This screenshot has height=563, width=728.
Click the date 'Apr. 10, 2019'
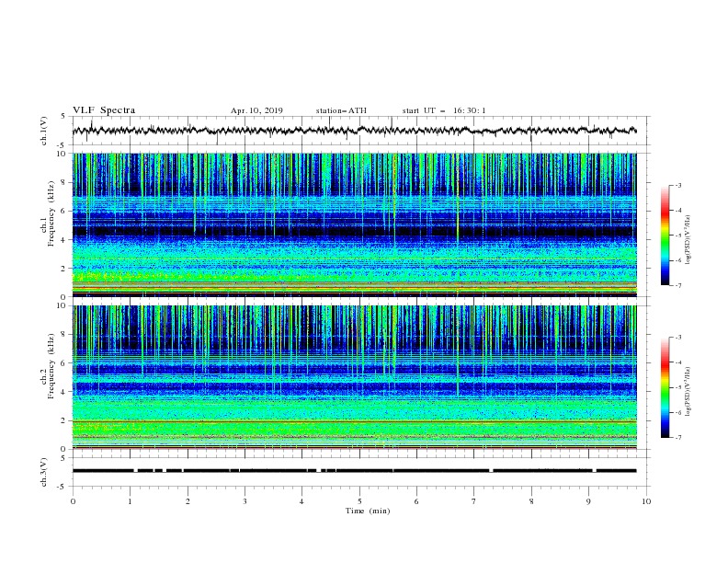click(x=256, y=110)
